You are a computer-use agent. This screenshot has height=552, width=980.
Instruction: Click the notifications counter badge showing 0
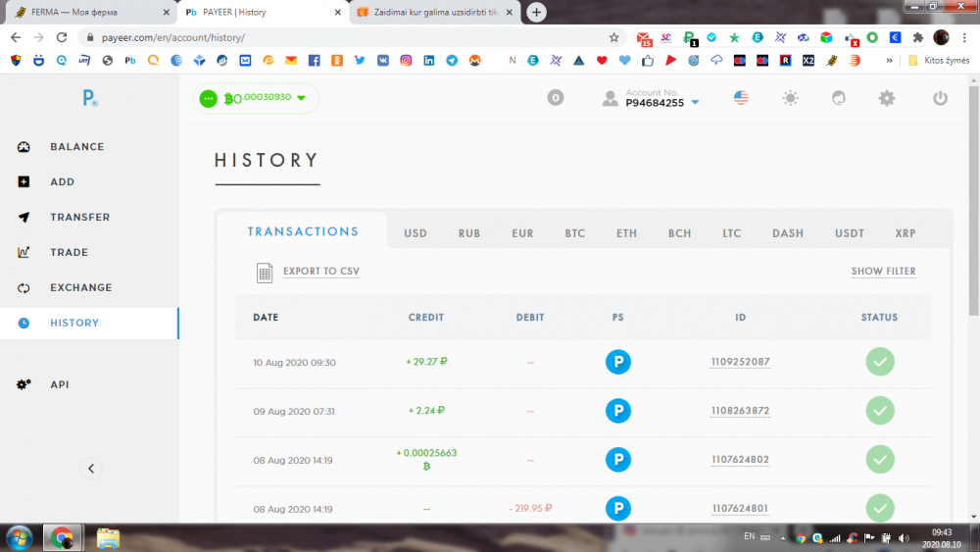(x=556, y=98)
